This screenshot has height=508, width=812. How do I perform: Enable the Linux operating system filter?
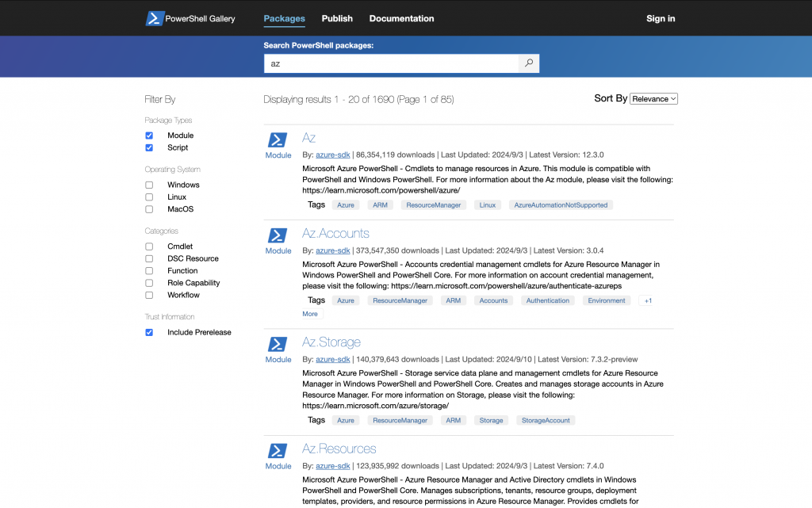click(x=149, y=197)
